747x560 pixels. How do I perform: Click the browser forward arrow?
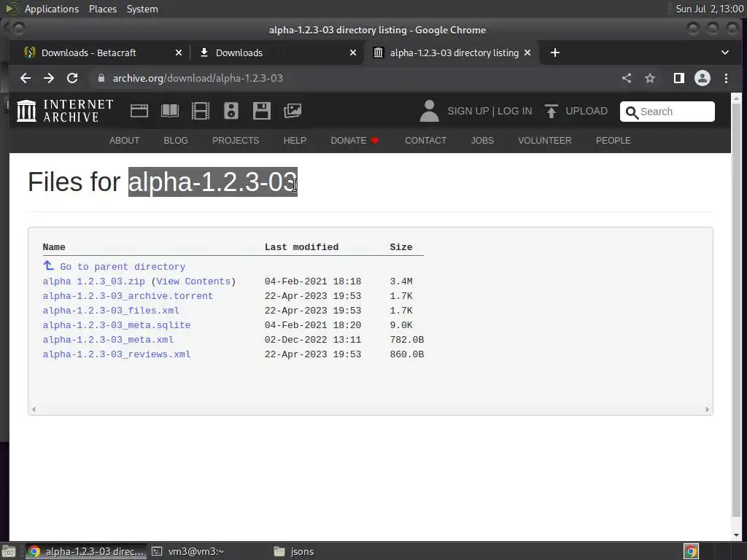pyautogui.click(x=49, y=78)
